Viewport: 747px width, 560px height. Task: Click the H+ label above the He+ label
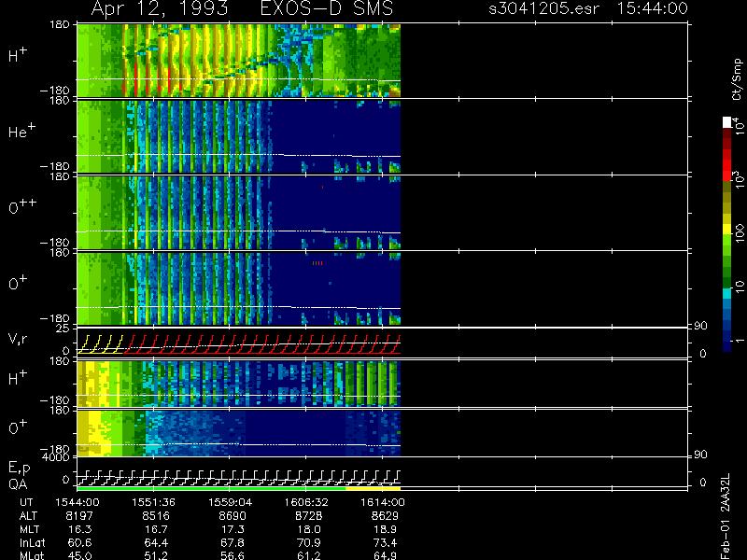pyautogui.click(x=18, y=55)
